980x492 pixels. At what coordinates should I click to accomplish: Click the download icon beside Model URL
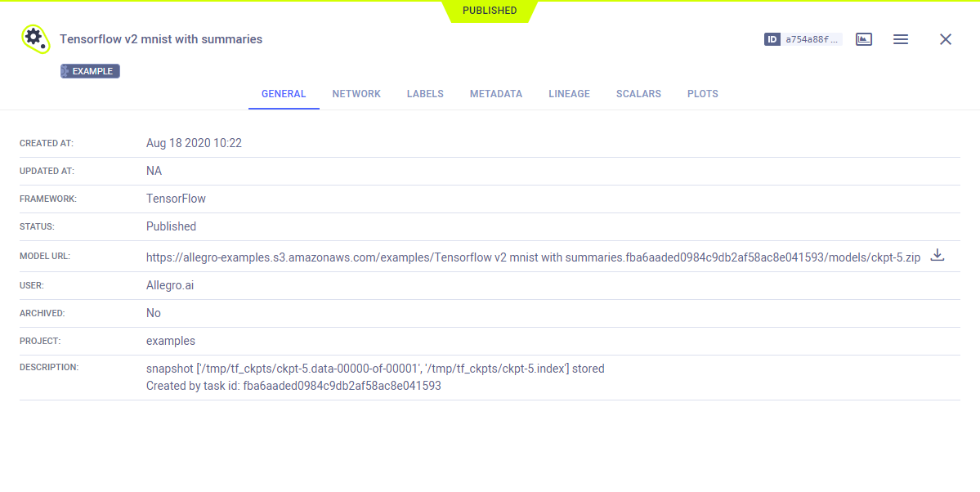click(937, 256)
